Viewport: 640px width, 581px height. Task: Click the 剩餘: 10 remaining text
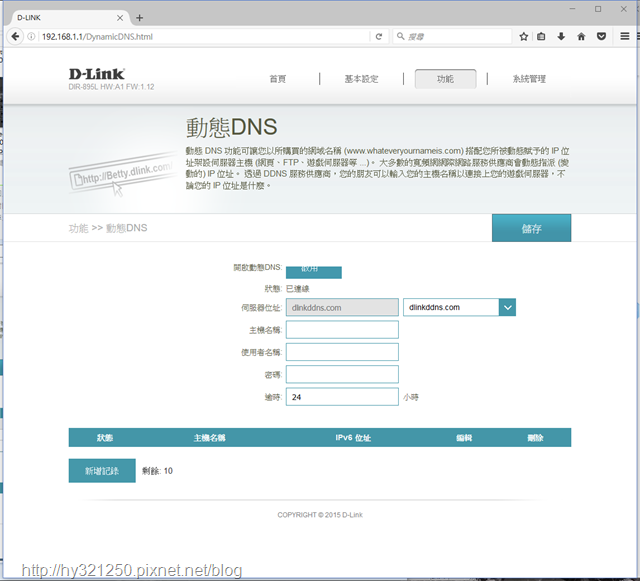(157, 471)
